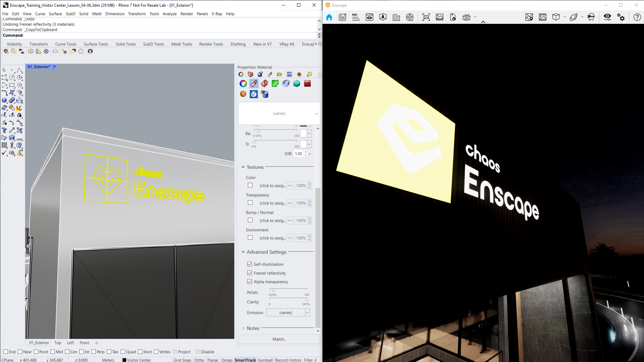
Task: Click the Enscape help question mark icon
Action: click(637, 17)
